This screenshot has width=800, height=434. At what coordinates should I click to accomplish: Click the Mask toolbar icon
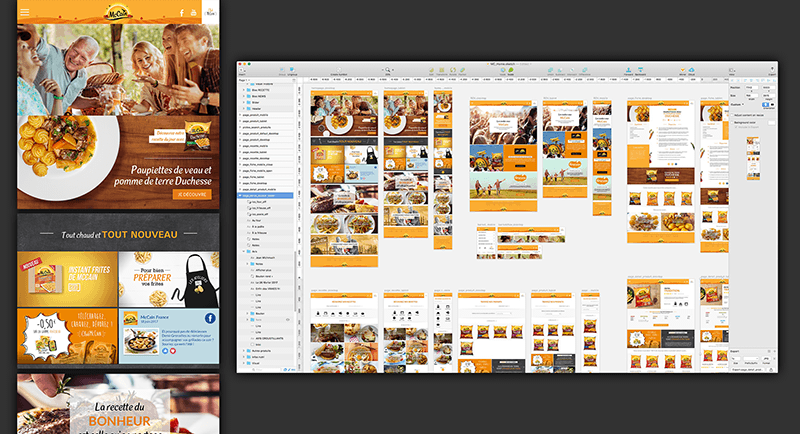(503, 70)
